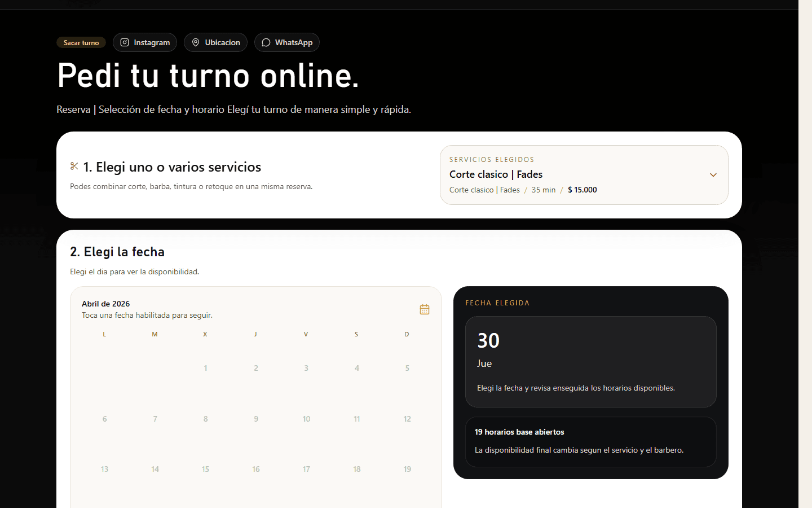
Task: Click the 'D' weekday column header
Action: pos(407,334)
